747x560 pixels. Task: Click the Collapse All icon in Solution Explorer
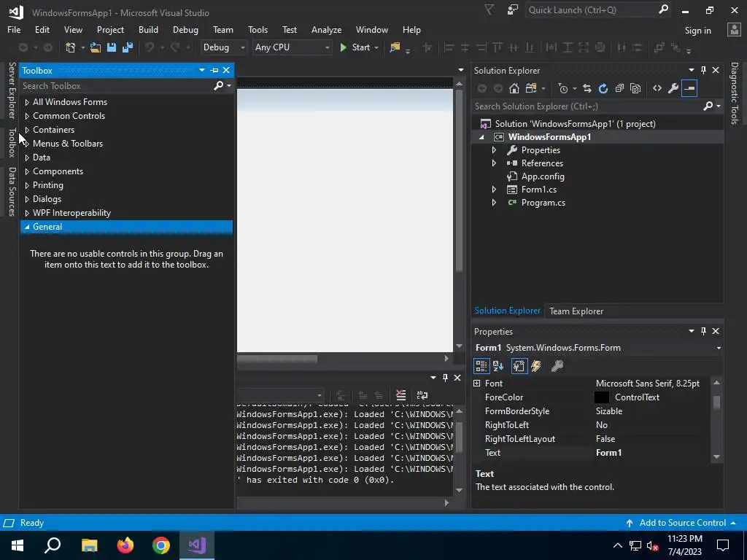click(619, 88)
